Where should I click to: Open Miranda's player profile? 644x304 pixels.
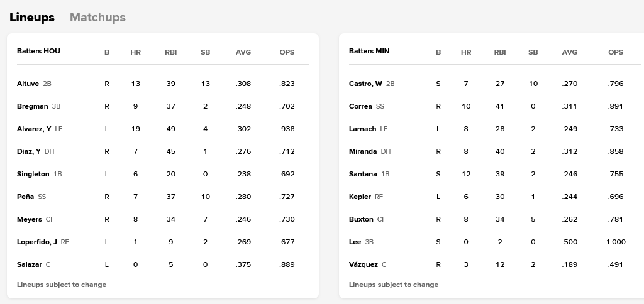tap(363, 151)
